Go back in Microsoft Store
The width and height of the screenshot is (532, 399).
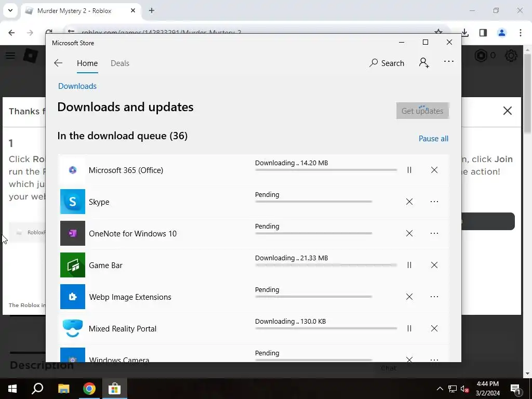58,63
